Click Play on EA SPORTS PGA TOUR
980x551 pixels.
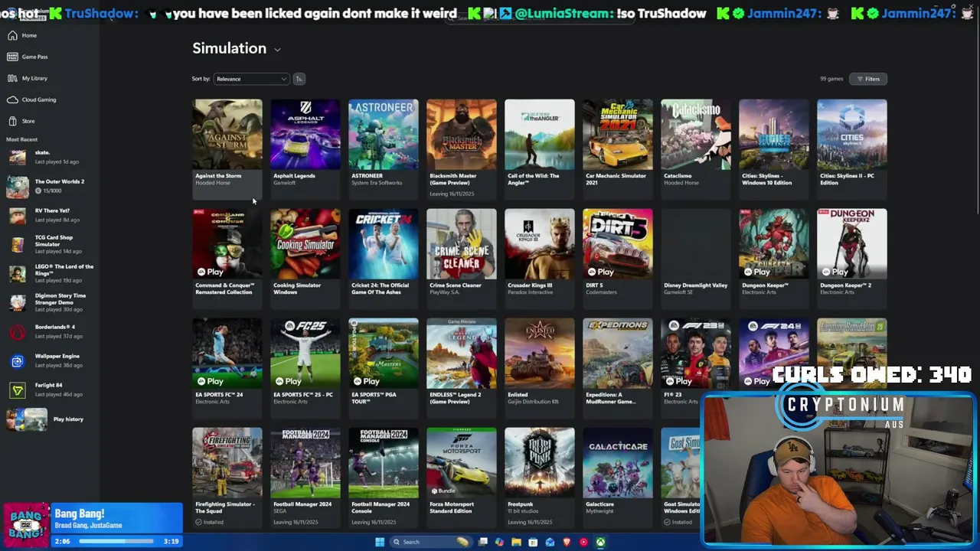[366, 381]
